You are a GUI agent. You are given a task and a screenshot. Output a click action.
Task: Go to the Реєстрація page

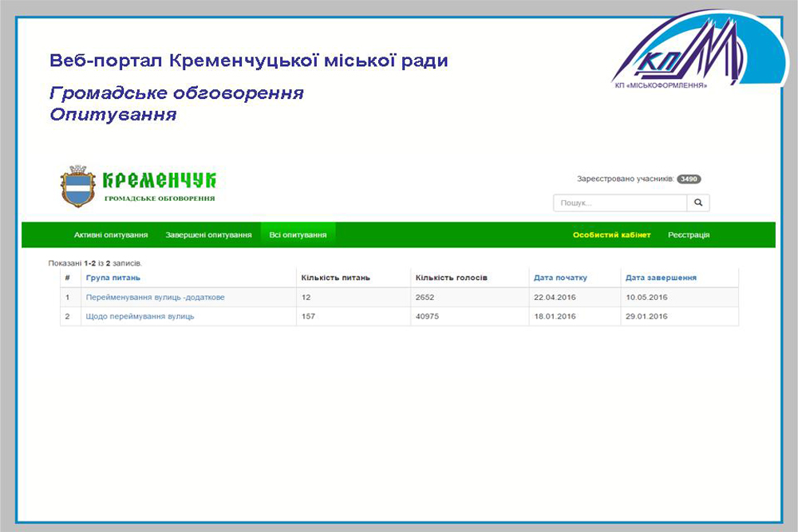(x=689, y=235)
